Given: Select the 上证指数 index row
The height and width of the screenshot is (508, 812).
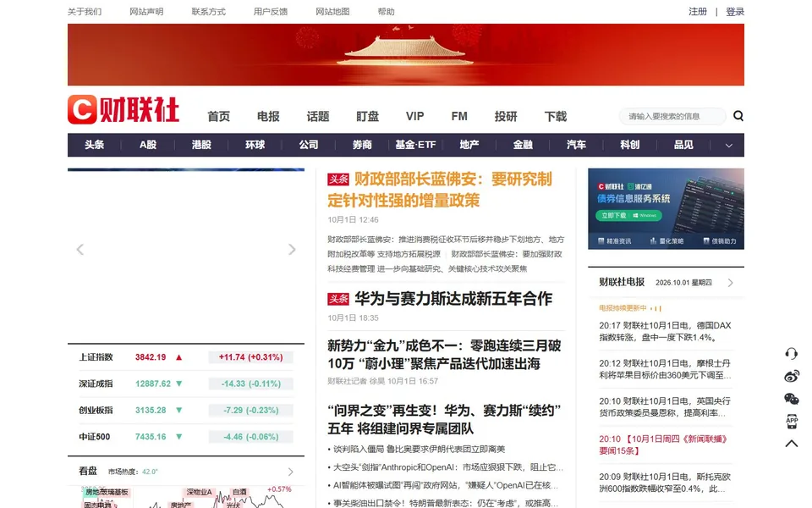Looking at the screenshot, I should (x=186, y=357).
